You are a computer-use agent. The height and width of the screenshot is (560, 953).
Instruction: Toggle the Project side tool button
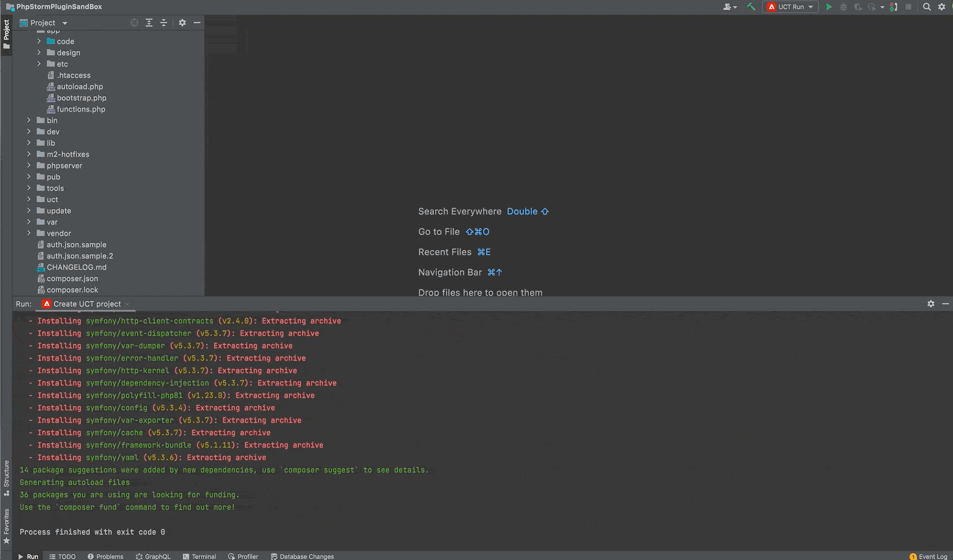pos(6,34)
